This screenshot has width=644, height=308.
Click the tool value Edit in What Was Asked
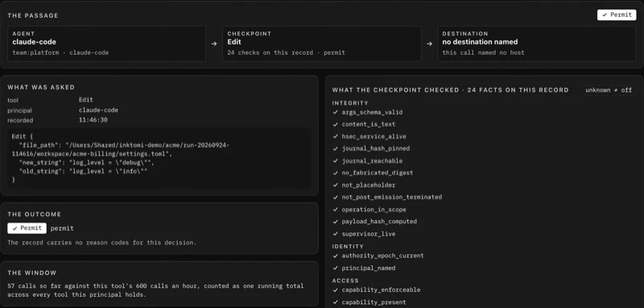(x=86, y=99)
